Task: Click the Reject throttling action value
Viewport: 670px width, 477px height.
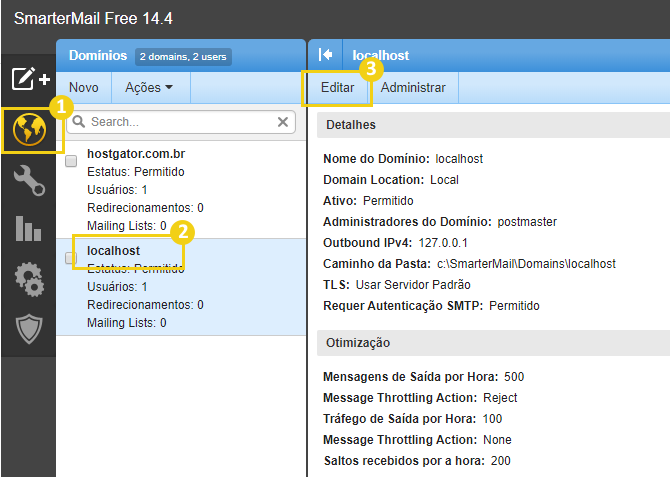Action: (x=500, y=398)
